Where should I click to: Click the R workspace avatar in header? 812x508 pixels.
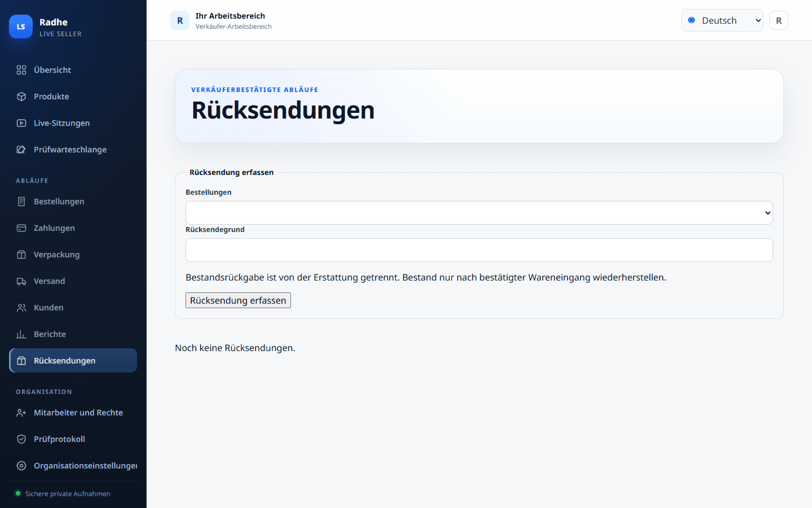(x=180, y=20)
